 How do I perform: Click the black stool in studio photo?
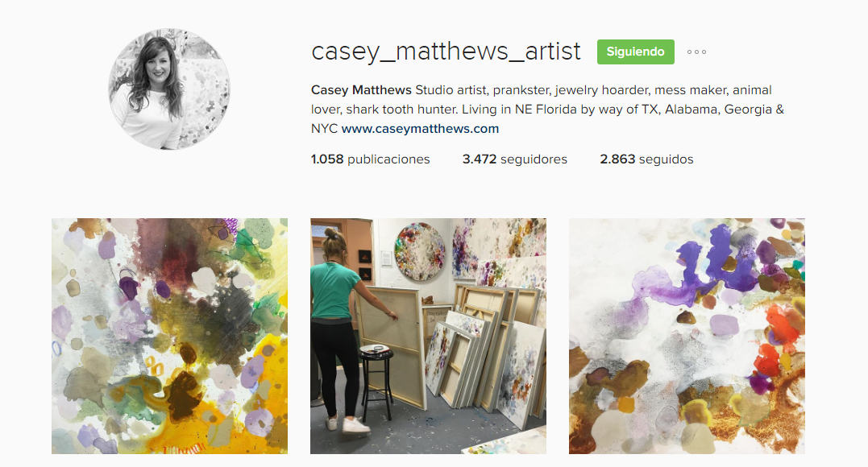click(x=376, y=382)
